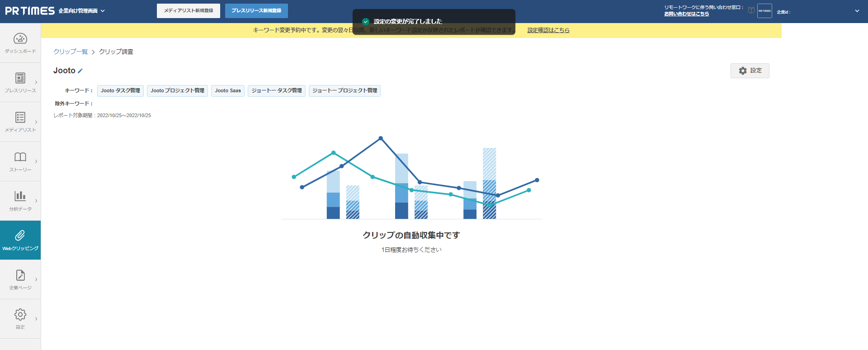Open the Media List sidebar icon
Image resolution: width=868 pixels, height=350 pixels.
20,117
